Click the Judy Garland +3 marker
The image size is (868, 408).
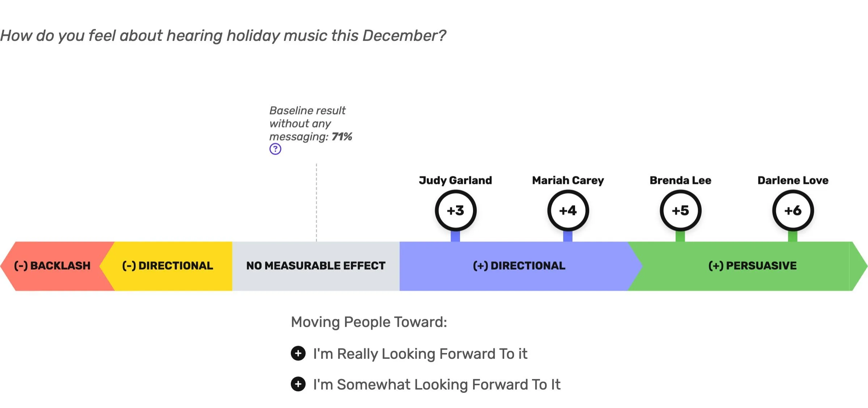click(455, 211)
